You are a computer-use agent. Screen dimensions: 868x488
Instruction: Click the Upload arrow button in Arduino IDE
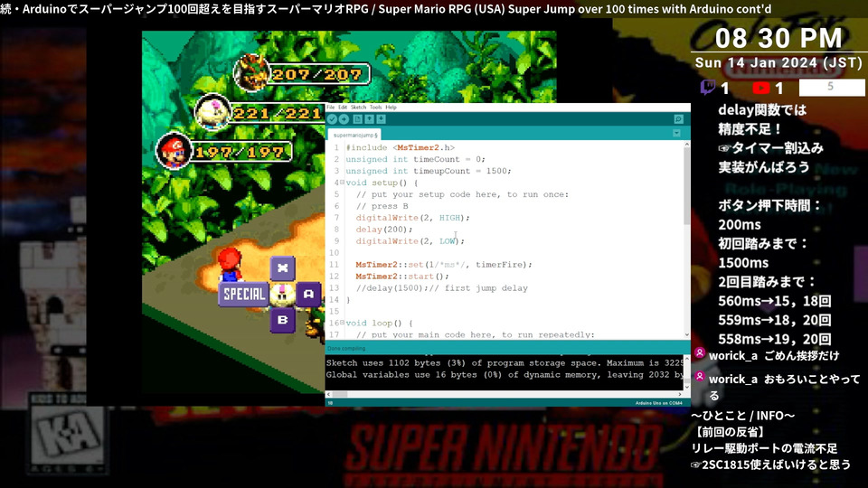(x=344, y=119)
